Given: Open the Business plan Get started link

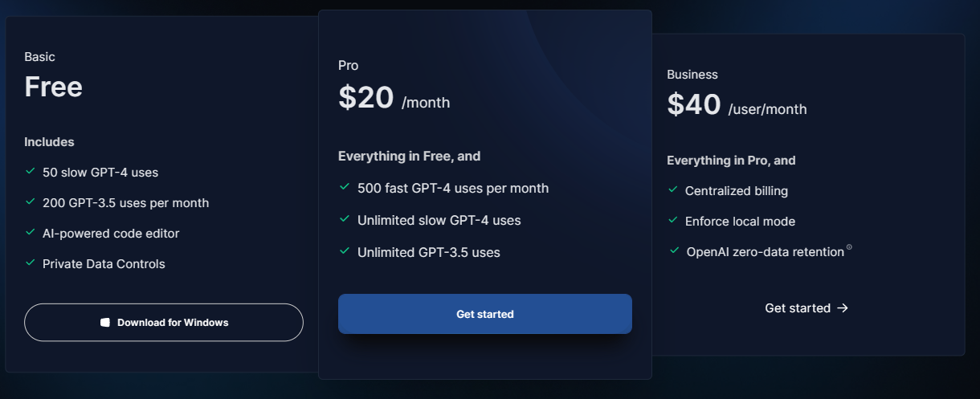Looking at the screenshot, I should point(806,308).
